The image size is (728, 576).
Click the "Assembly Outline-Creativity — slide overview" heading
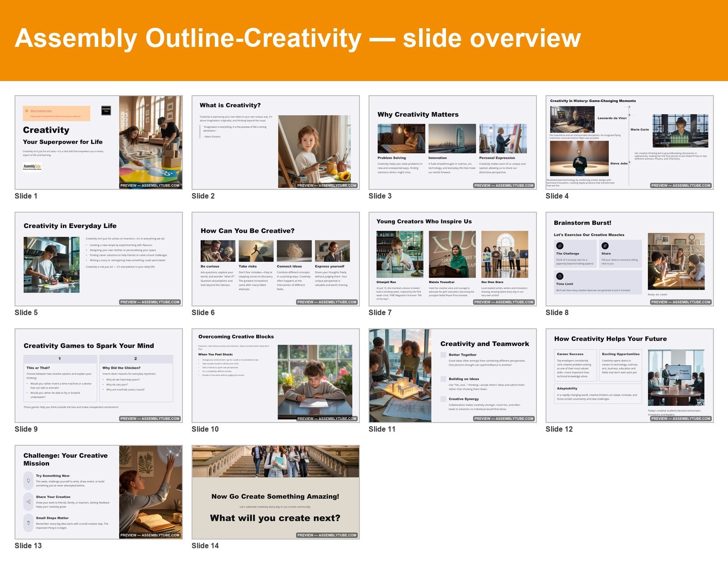[x=298, y=38]
